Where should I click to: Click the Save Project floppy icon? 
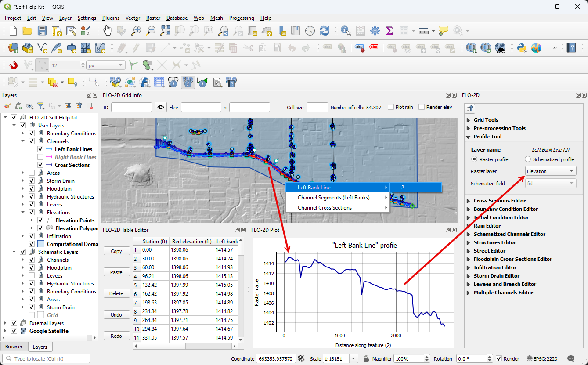(42, 31)
